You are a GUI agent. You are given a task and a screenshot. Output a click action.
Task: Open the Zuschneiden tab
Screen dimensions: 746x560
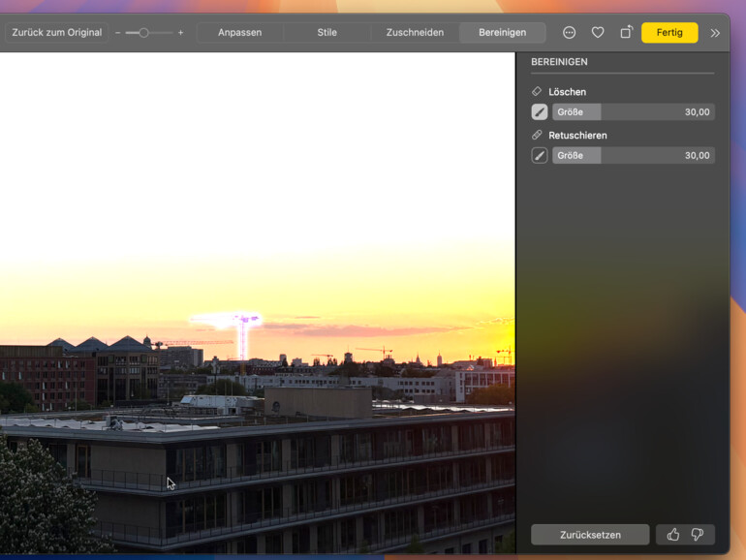415,33
